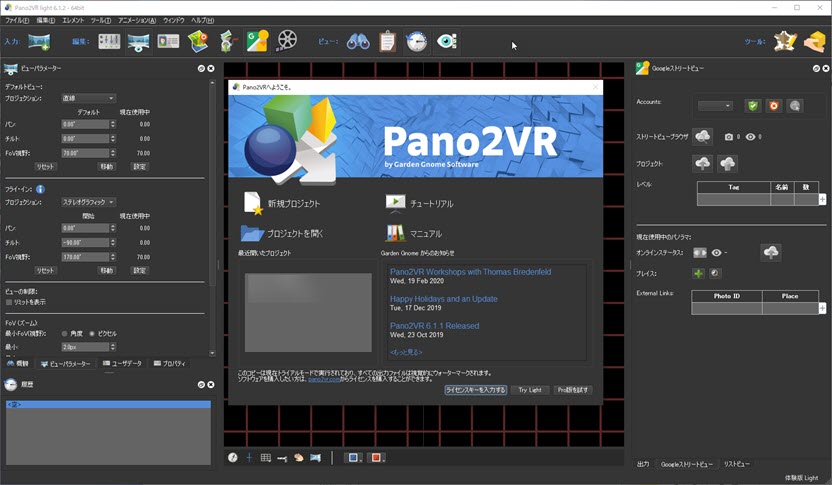Image resolution: width=832 pixels, height=485 pixels.
Task: Open the エレメント menu
Action: point(73,20)
